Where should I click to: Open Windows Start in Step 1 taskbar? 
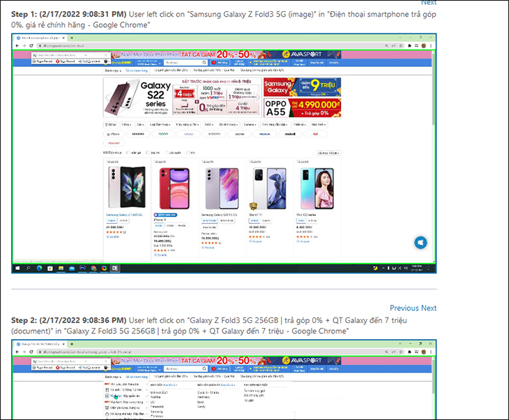18,269
